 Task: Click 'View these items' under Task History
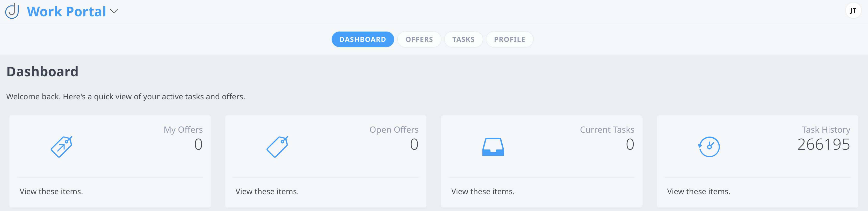click(698, 192)
